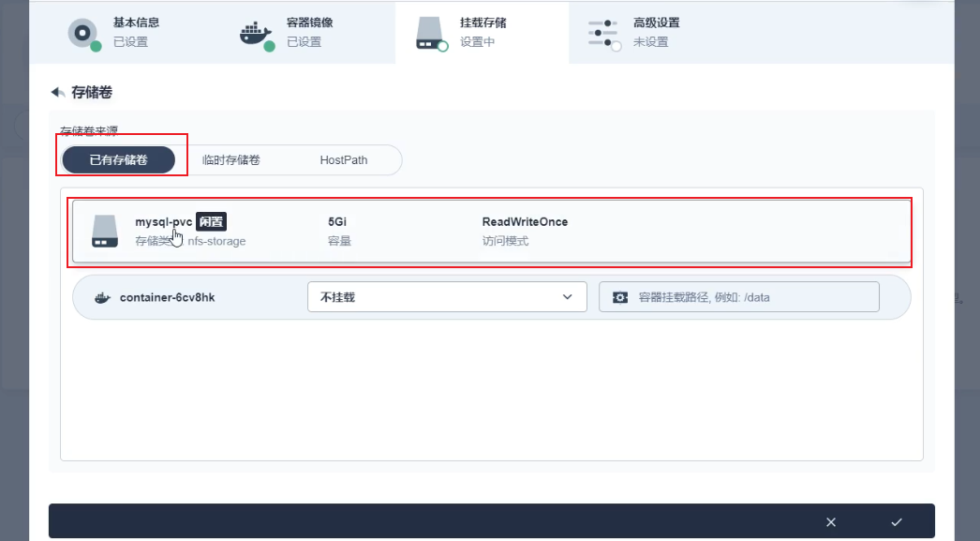Click the container-6cv8hk name
The height and width of the screenshot is (541, 980).
[x=167, y=298]
